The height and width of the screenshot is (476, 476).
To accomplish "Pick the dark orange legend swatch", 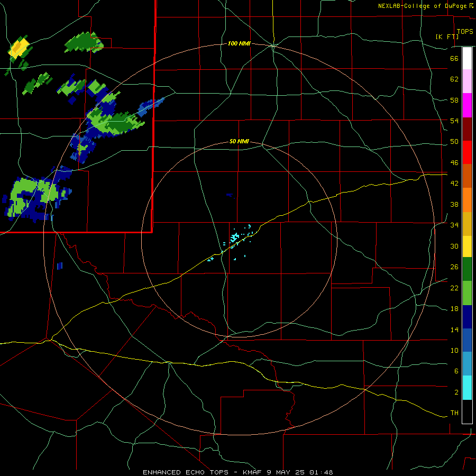I will [x=467, y=176].
